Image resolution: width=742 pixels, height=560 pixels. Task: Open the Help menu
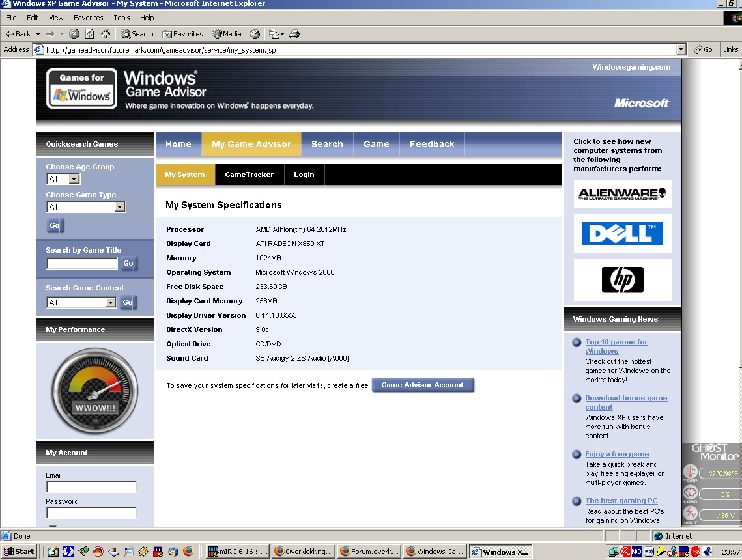(x=147, y=18)
